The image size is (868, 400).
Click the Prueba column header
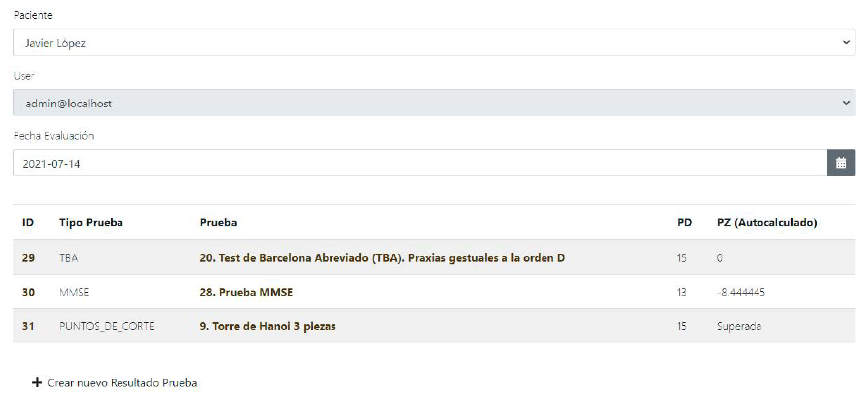(x=218, y=223)
